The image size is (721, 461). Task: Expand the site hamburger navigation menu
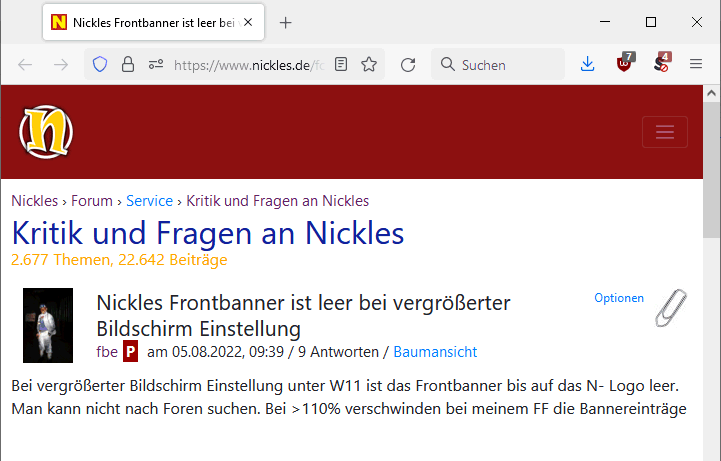click(664, 132)
